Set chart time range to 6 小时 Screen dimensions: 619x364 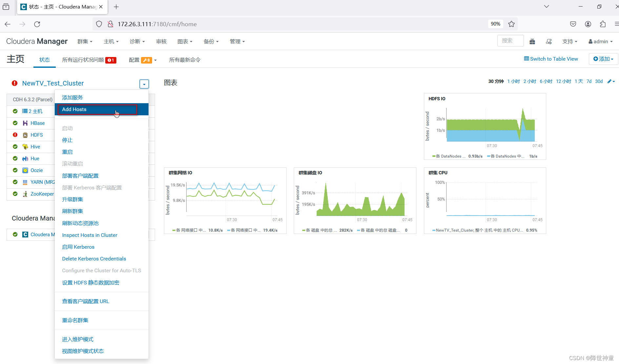coord(546,81)
